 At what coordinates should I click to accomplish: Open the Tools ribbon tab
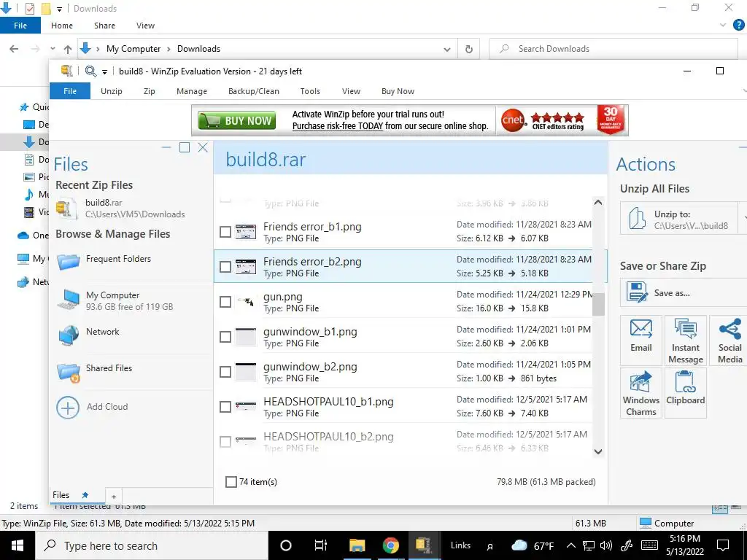309,91
